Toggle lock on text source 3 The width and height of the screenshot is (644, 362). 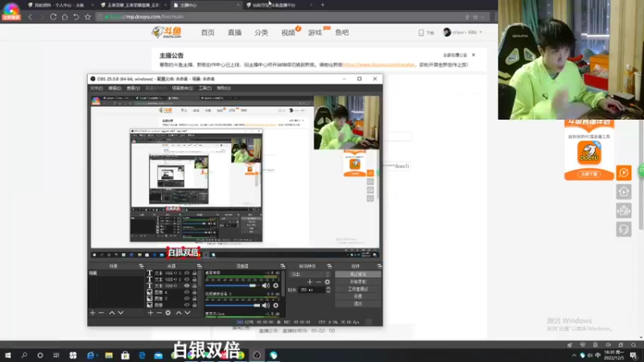tap(194, 273)
